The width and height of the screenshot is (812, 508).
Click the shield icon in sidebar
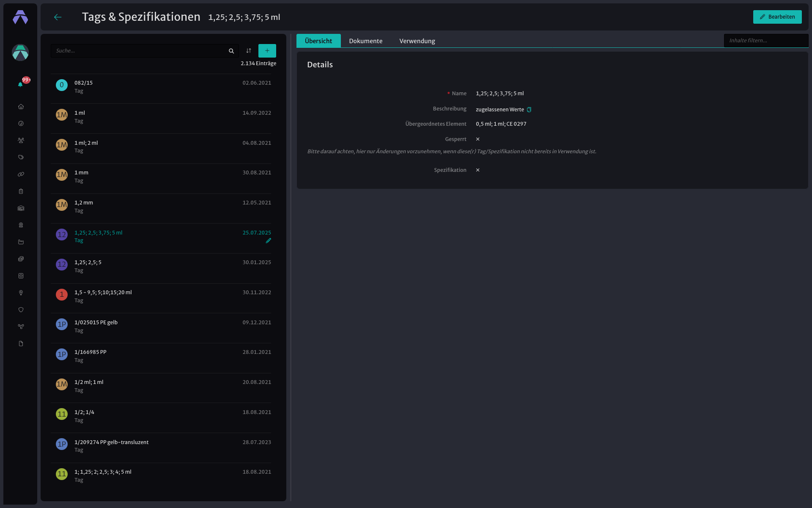coord(21,310)
